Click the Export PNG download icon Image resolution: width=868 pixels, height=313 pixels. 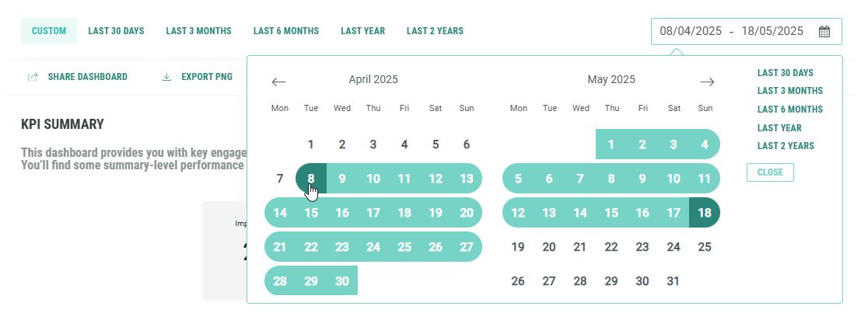[x=166, y=77]
